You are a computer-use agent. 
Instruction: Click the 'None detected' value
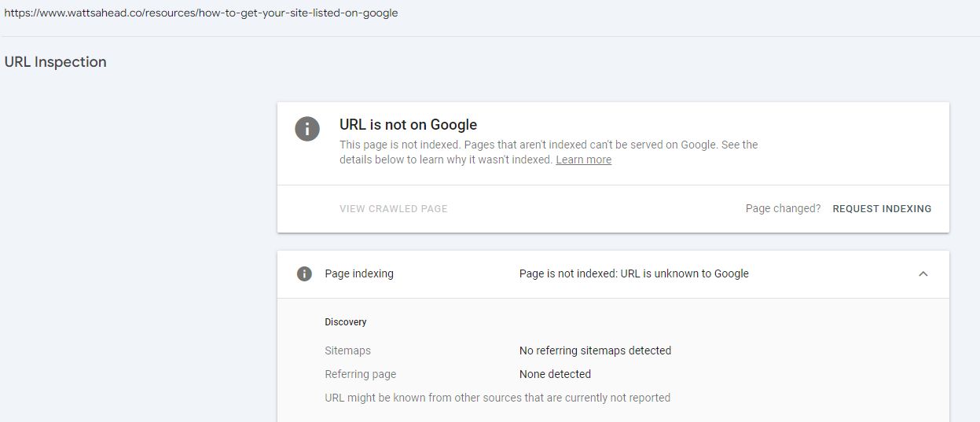(555, 375)
